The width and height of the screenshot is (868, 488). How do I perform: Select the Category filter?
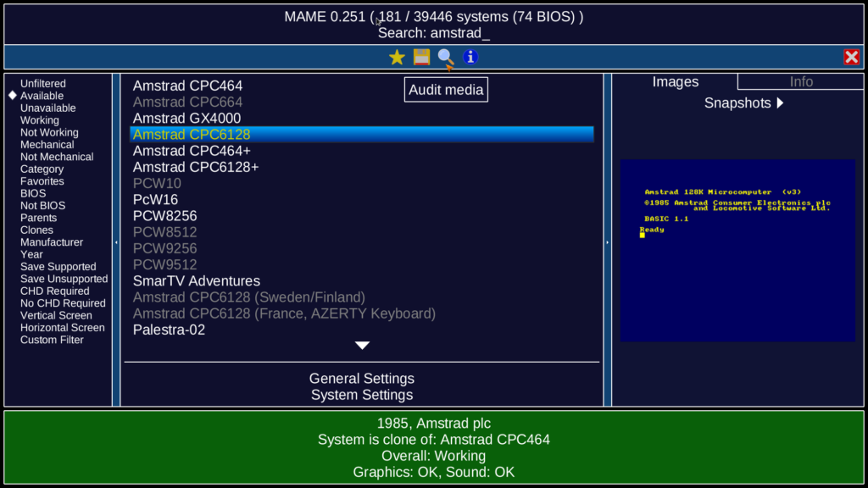pos(42,169)
